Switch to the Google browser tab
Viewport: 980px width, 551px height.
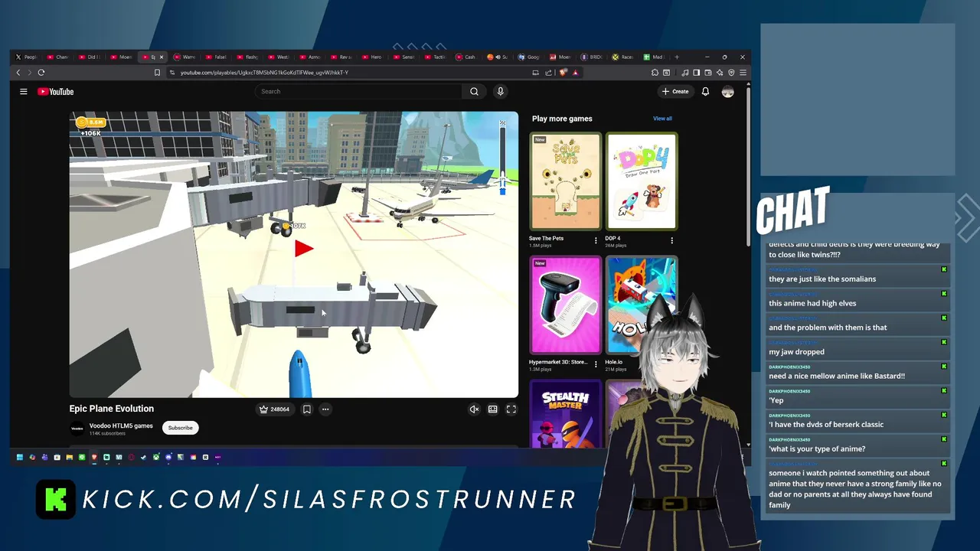point(530,57)
